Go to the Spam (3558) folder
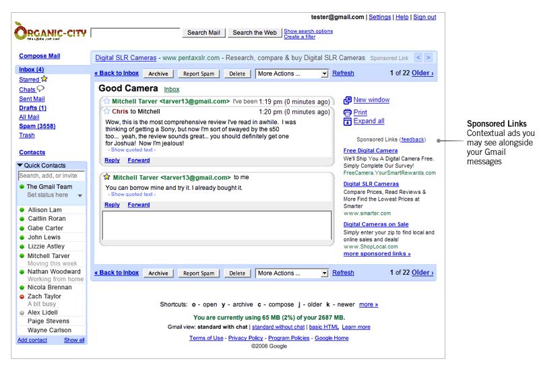This screenshot has height=392, width=539. [37, 126]
